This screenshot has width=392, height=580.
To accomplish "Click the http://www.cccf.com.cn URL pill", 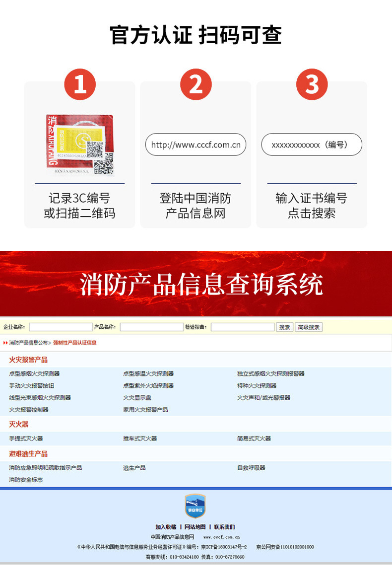I will 196,145.
